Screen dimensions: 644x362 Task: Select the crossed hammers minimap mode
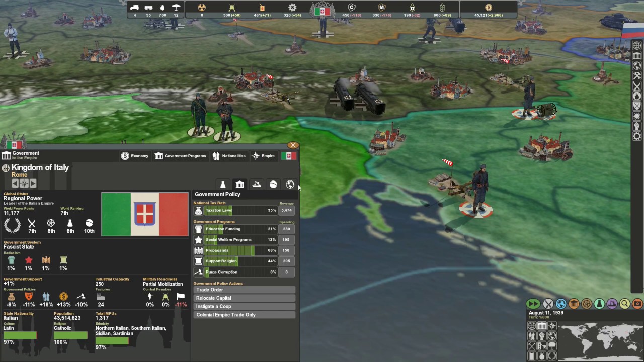coord(532,346)
